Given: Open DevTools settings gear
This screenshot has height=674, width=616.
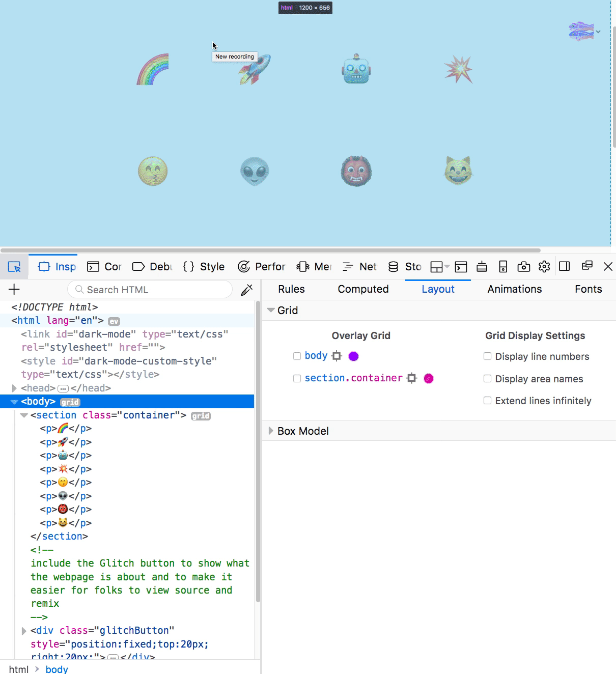Looking at the screenshot, I should [x=544, y=267].
